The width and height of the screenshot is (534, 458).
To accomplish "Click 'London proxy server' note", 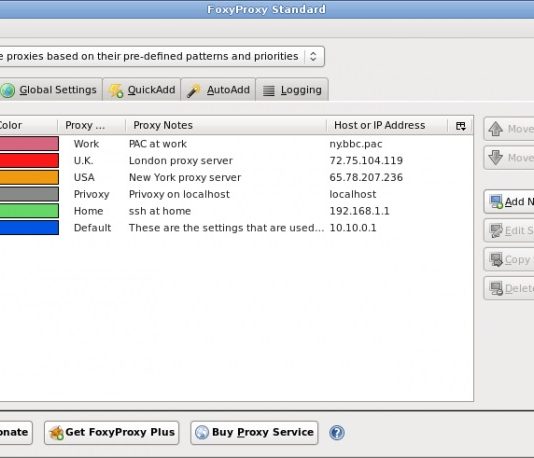I will pyautogui.click(x=180, y=160).
